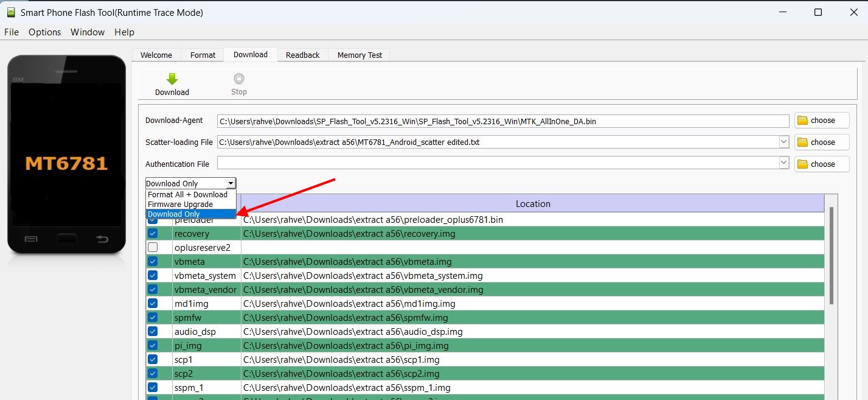Switch to the Readback tab
868x400 pixels.
point(303,55)
